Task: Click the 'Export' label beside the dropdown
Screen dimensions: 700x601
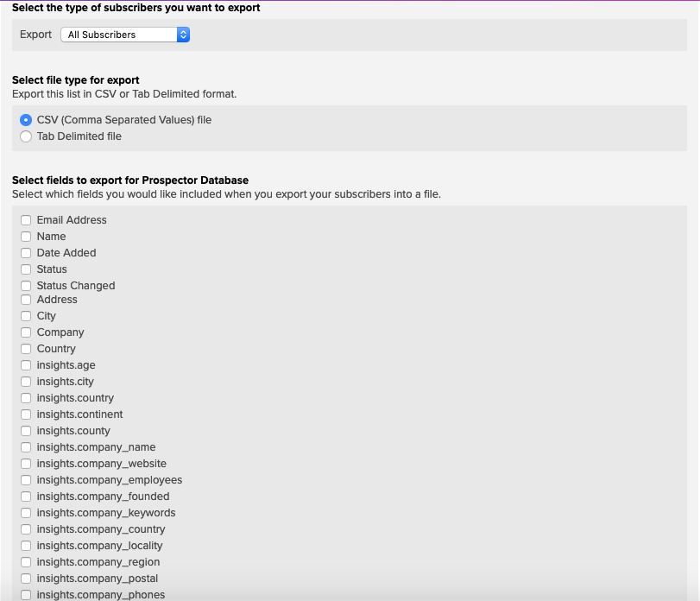Action: [35, 35]
